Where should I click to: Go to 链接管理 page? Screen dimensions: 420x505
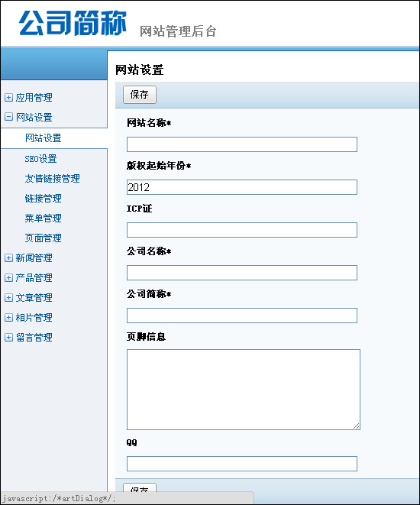(43, 199)
